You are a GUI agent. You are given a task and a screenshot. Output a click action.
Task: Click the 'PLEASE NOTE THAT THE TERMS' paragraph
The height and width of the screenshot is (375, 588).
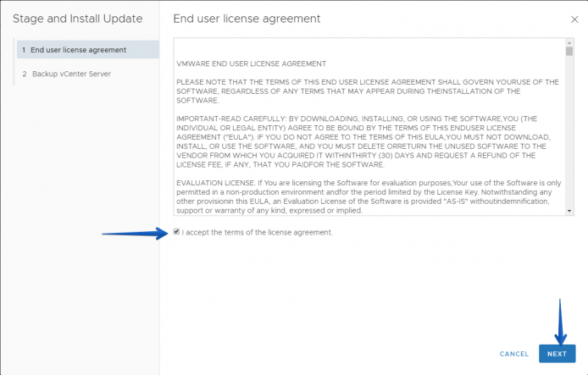point(368,91)
